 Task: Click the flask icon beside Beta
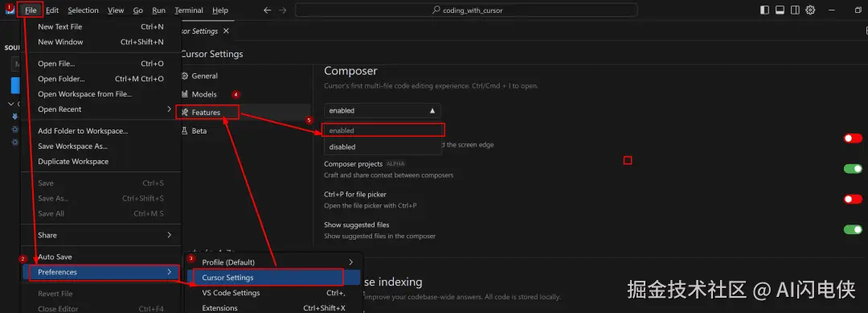pos(185,130)
